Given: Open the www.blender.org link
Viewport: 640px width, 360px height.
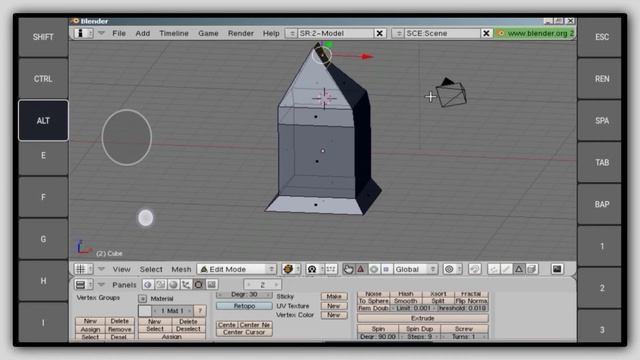Looking at the screenshot, I should click(535, 33).
